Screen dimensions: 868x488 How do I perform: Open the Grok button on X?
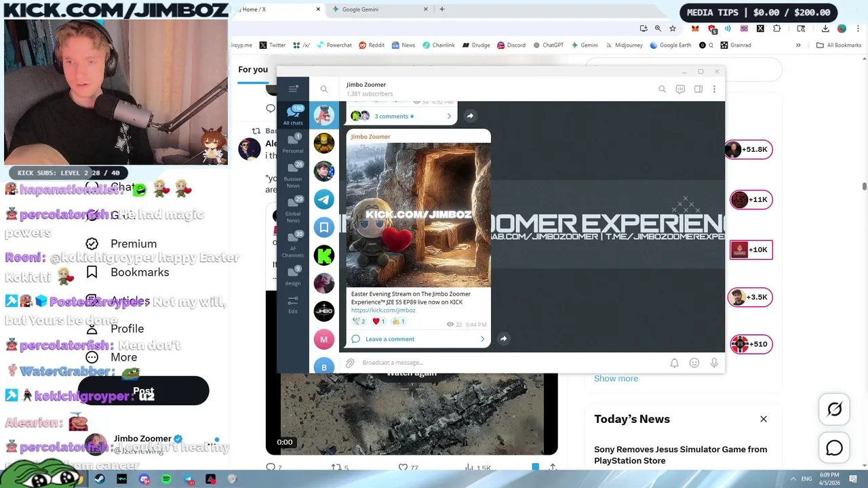coord(834,409)
